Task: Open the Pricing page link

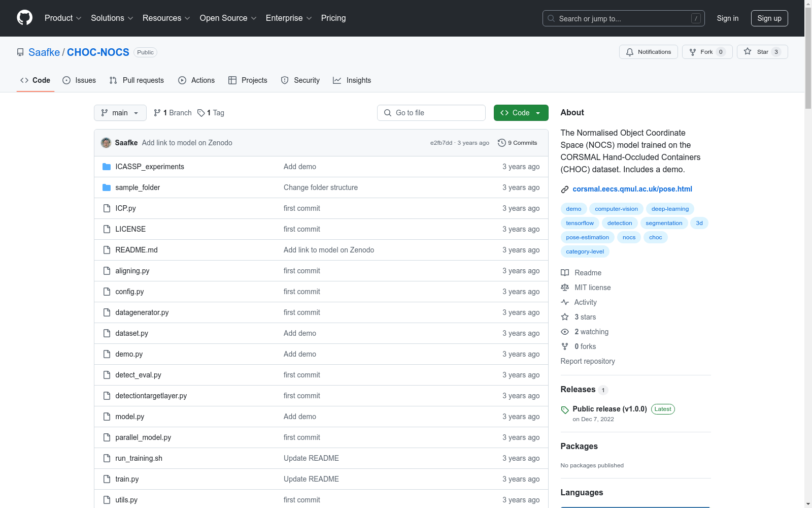Action: point(333,18)
